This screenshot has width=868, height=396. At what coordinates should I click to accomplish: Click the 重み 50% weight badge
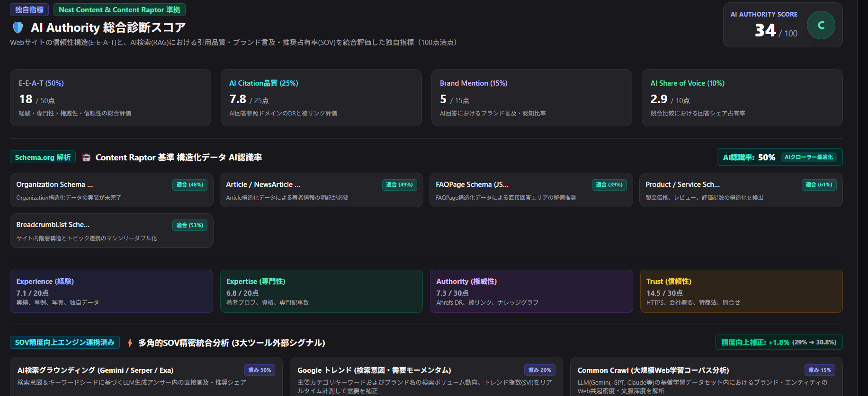pos(260,370)
